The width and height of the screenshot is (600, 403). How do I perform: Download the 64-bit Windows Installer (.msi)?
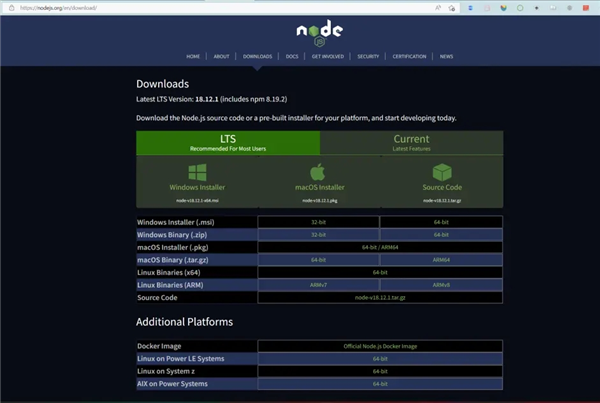click(440, 220)
